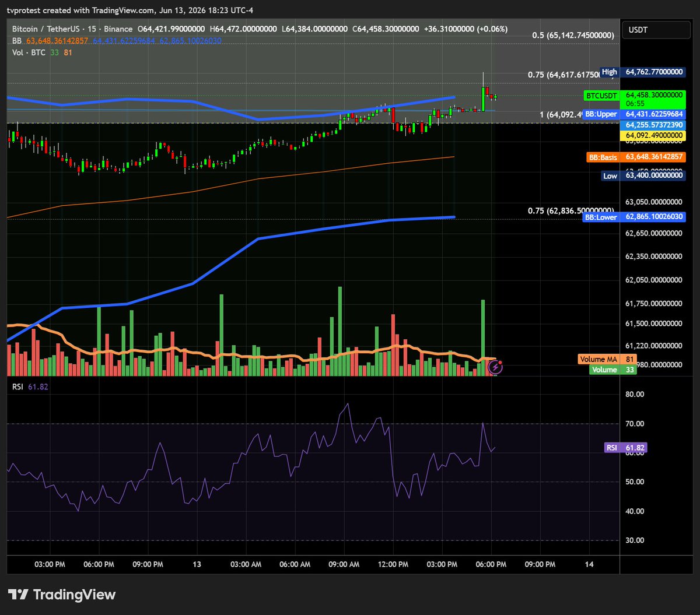This screenshot has height=615, width=700.
Task: Click the 13 date label on time axis
Action: click(x=196, y=564)
